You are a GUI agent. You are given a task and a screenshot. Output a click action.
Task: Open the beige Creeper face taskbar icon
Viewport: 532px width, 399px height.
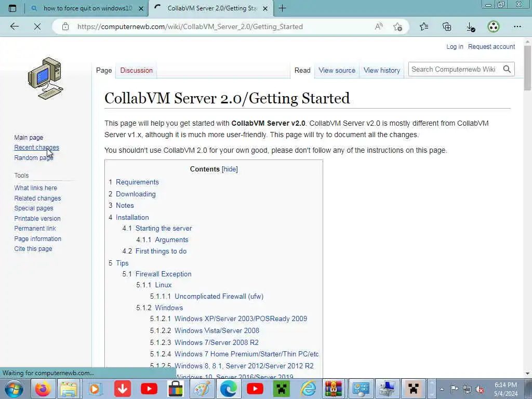(x=414, y=389)
